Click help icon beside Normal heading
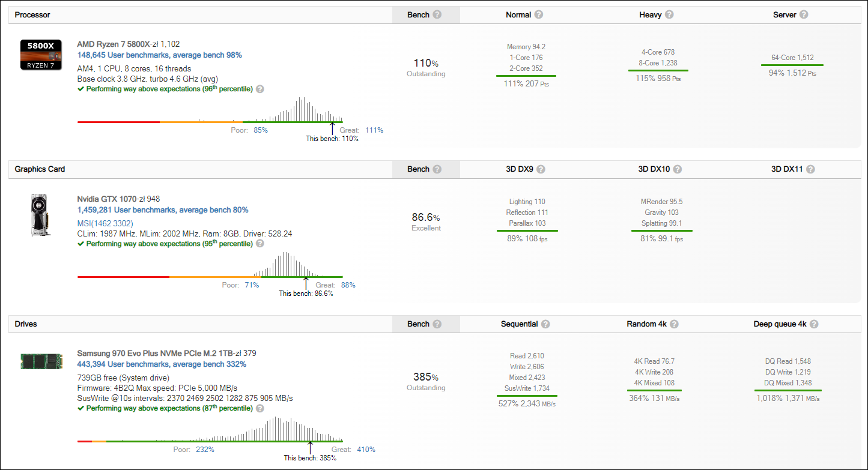Screen dimensions: 868x470 point(538,14)
